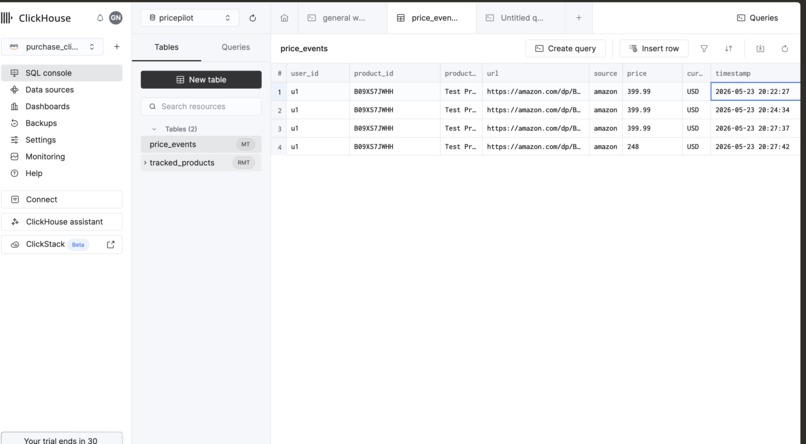This screenshot has width=806, height=444.
Task: Click the trial ends notice
Action: click(x=62, y=438)
